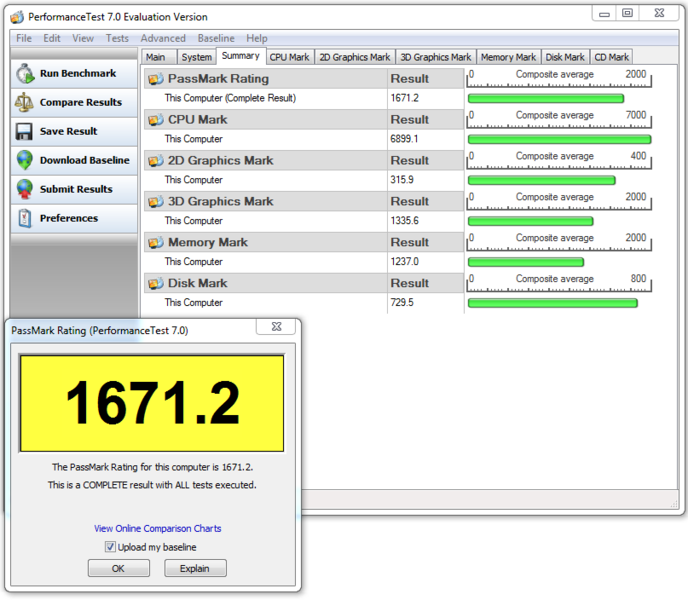Open the Advanced menu
This screenshot has width=688, height=600.
(163, 38)
